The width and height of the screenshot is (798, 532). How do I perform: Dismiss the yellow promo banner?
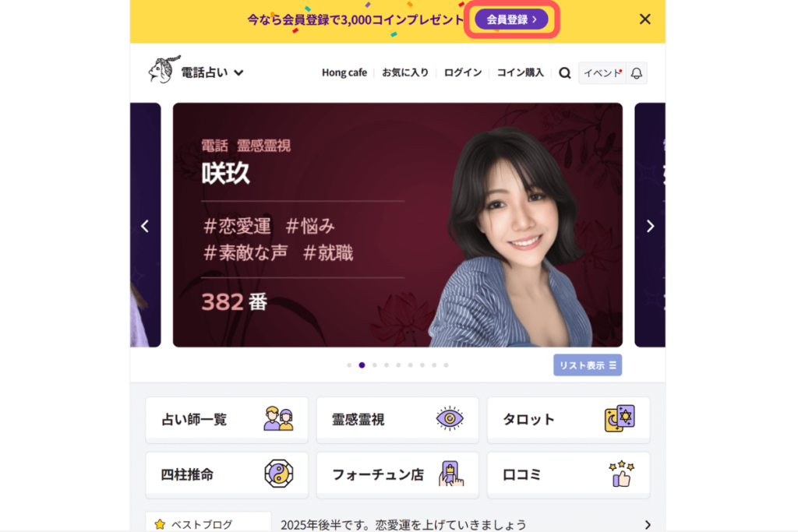[644, 19]
